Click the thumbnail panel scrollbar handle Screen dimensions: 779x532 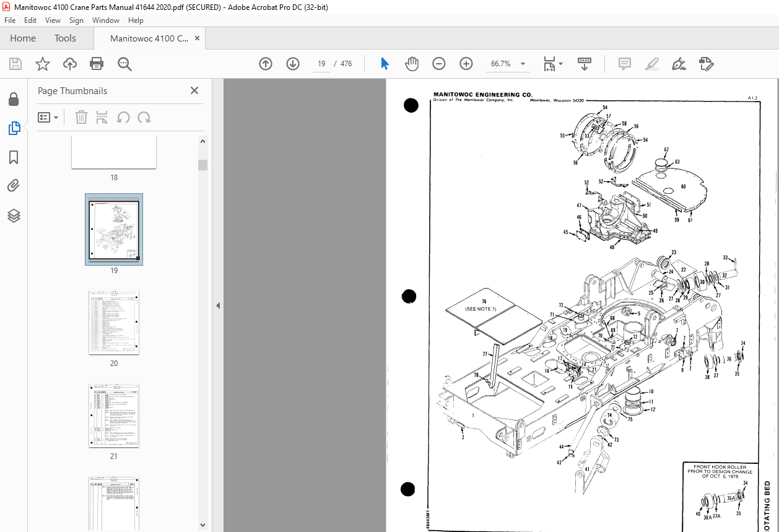pyautogui.click(x=203, y=165)
